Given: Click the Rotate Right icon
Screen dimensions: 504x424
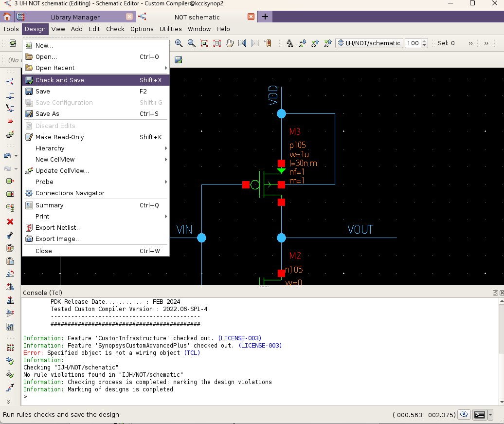Looking at the screenshot, I should click(10, 287).
